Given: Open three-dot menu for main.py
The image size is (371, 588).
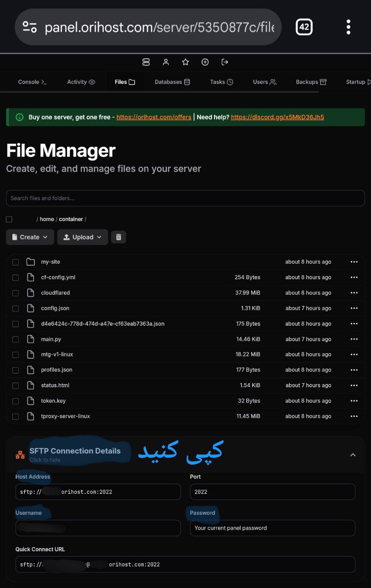Looking at the screenshot, I should (354, 339).
